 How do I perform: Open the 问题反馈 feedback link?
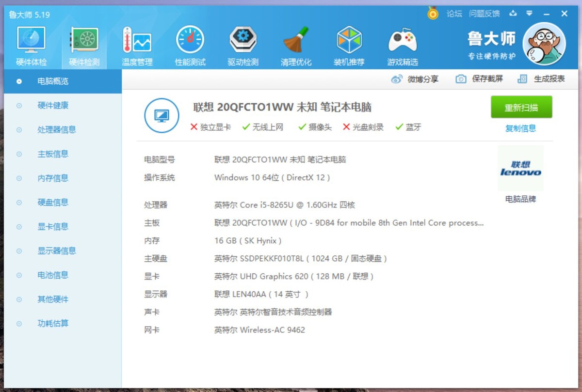tap(485, 14)
